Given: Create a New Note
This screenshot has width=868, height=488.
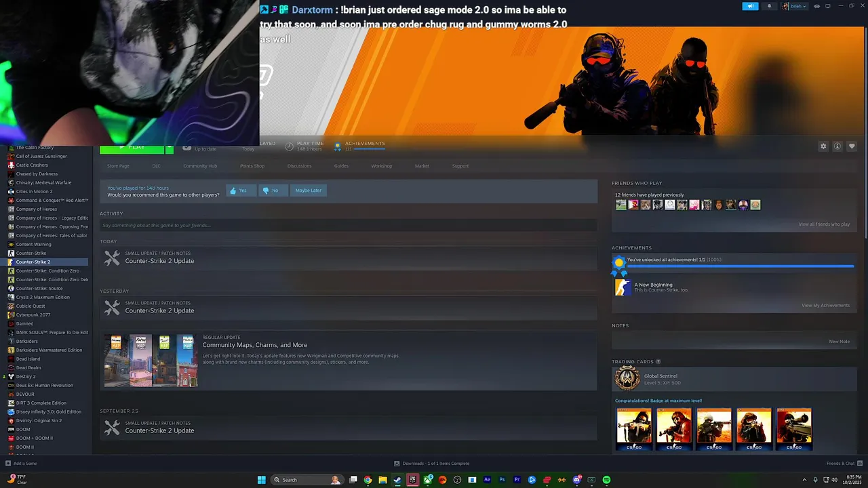Looking at the screenshot, I should coord(839,342).
